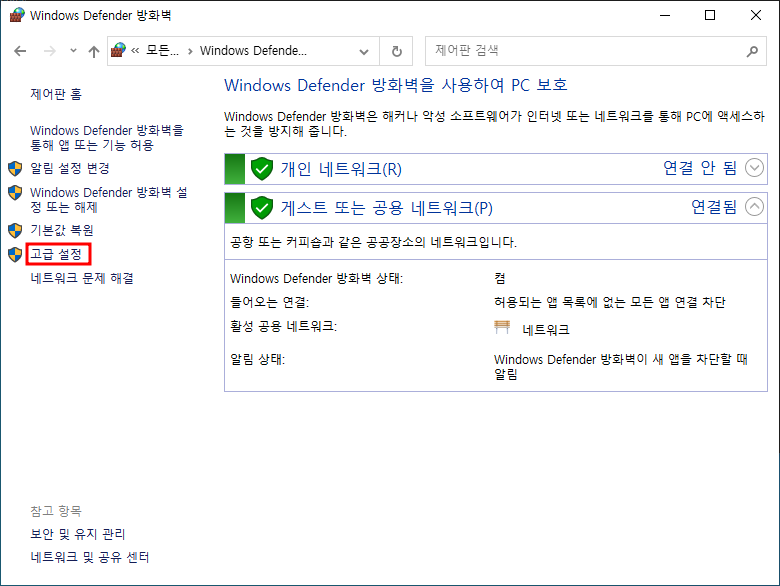Click the forward navigation arrow
Screen dimensions: 780x586
click(50, 51)
